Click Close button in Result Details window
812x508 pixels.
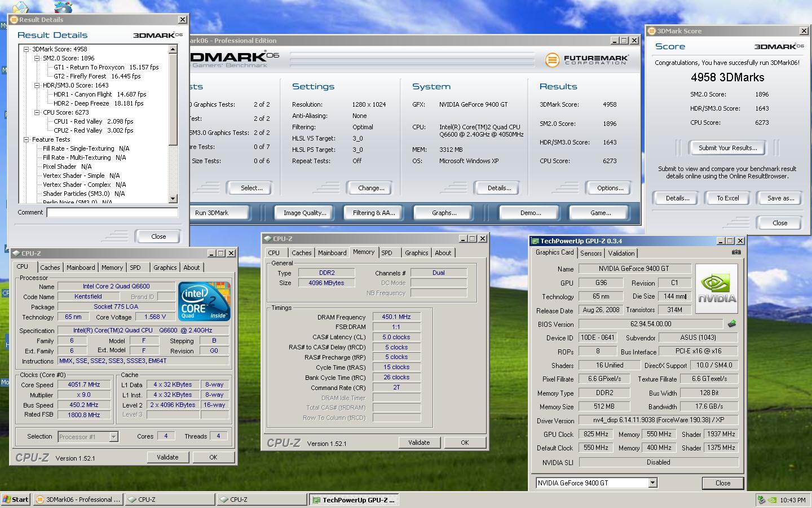click(x=158, y=237)
